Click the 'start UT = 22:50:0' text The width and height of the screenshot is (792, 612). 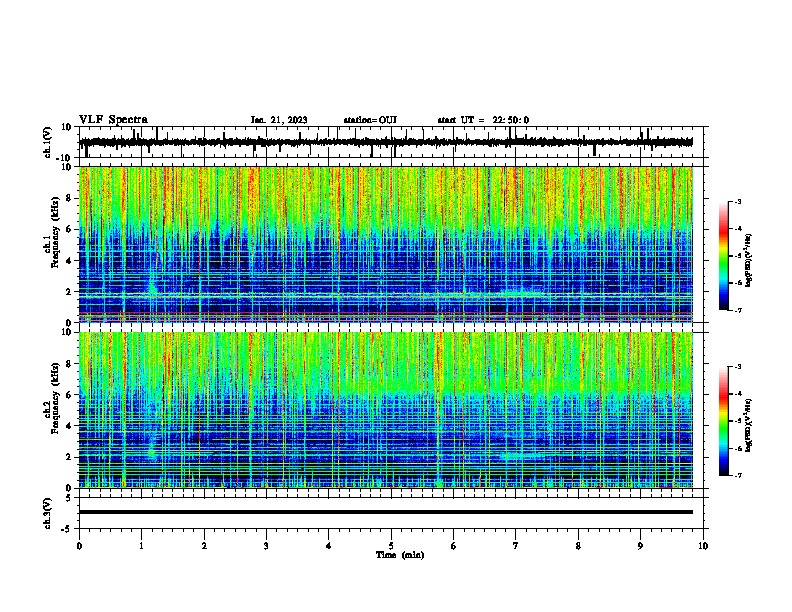[483, 120]
